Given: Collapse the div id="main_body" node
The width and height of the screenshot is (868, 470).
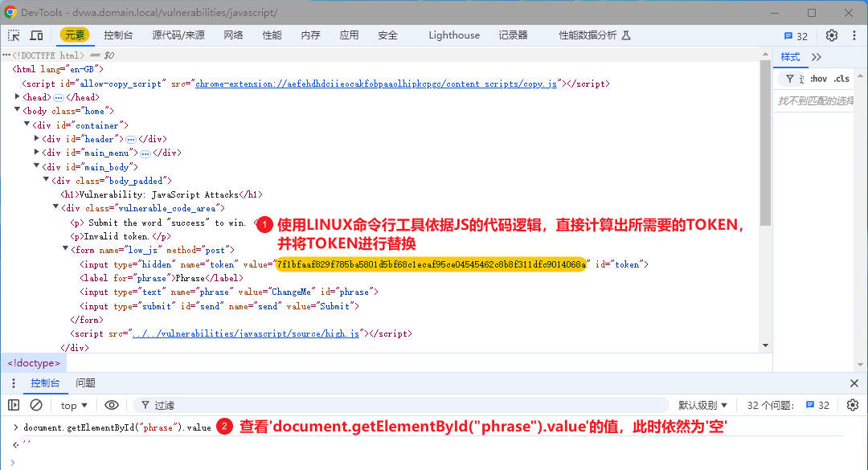Looking at the screenshot, I should click(36, 166).
